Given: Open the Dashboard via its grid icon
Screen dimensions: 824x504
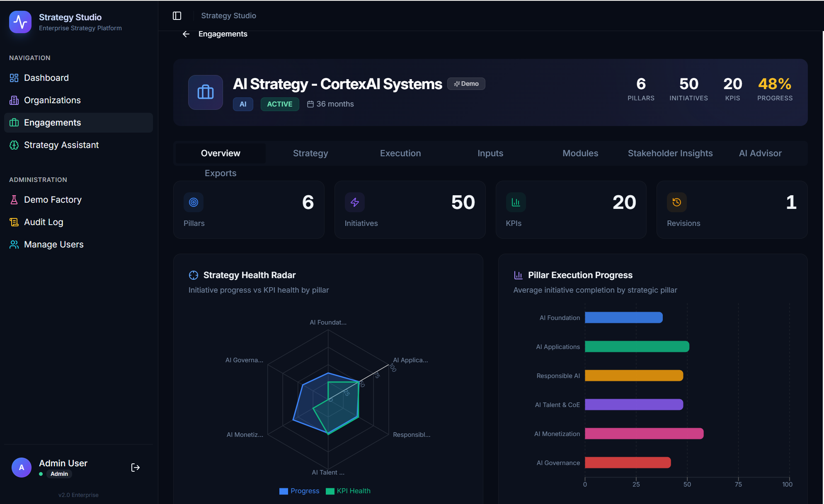Looking at the screenshot, I should pyautogui.click(x=14, y=78).
